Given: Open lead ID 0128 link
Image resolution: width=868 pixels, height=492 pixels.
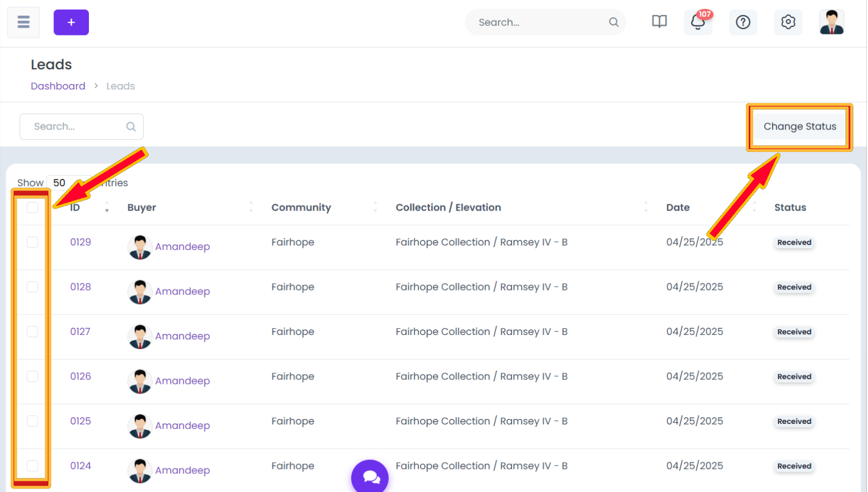Looking at the screenshot, I should tap(80, 287).
